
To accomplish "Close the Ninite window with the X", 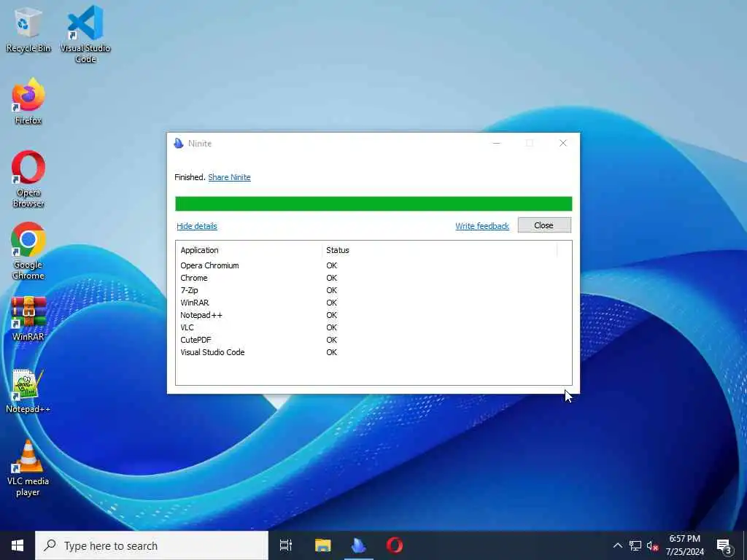I will pyautogui.click(x=563, y=144).
